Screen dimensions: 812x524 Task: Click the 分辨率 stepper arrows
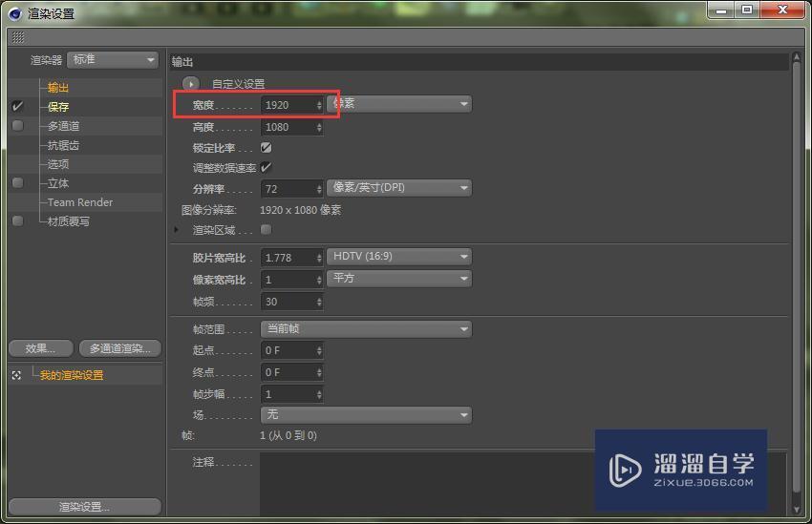click(319, 189)
